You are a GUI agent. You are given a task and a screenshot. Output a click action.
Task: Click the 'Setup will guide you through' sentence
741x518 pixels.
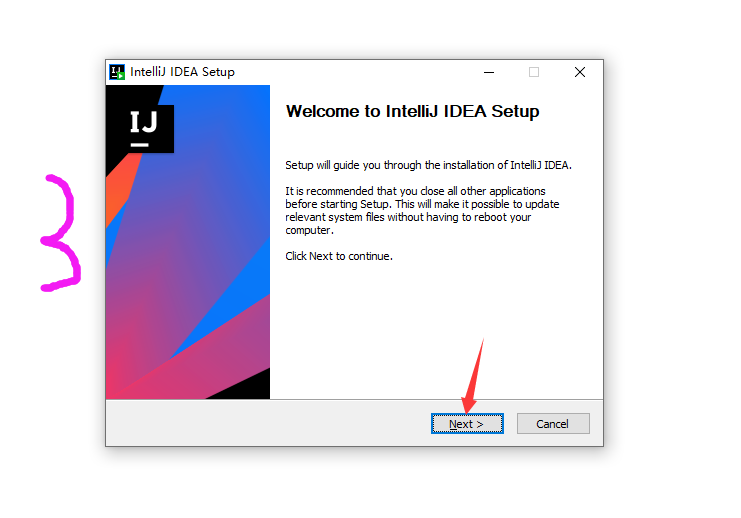(x=428, y=165)
